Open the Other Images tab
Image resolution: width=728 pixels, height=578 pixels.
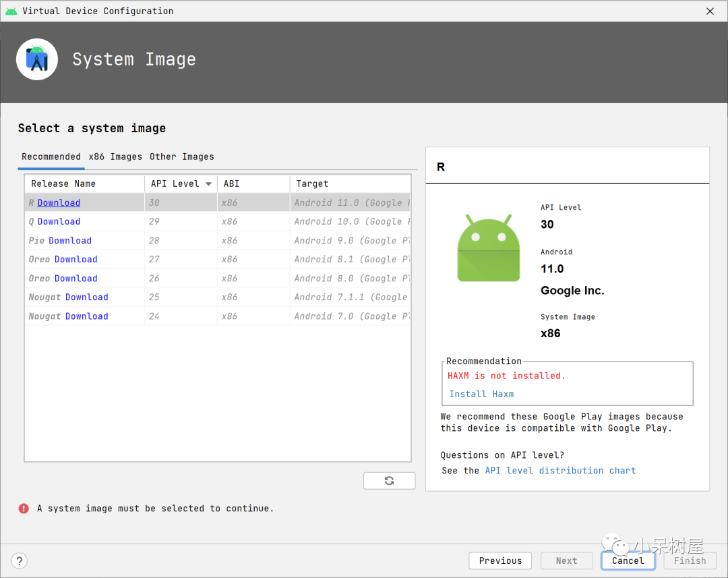[x=181, y=156]
